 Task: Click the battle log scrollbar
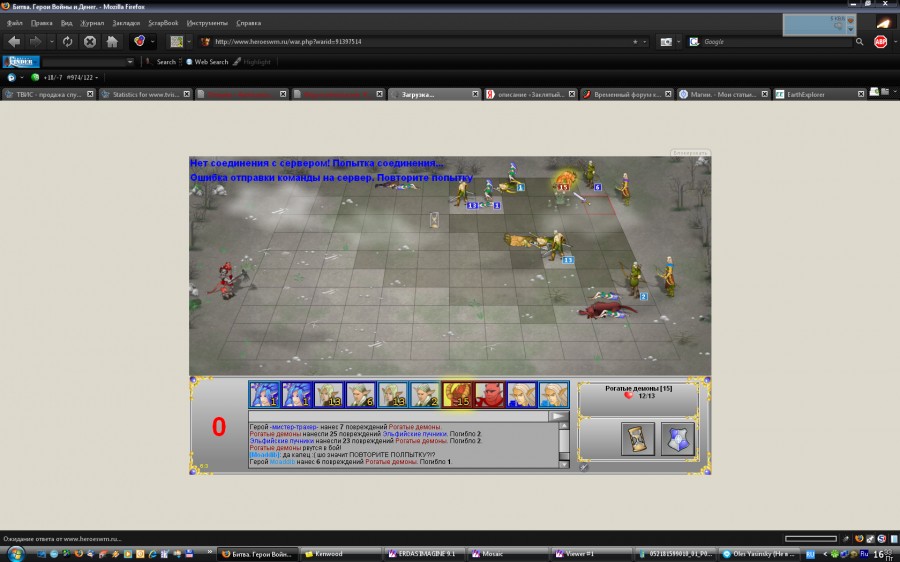click(564, 444)
